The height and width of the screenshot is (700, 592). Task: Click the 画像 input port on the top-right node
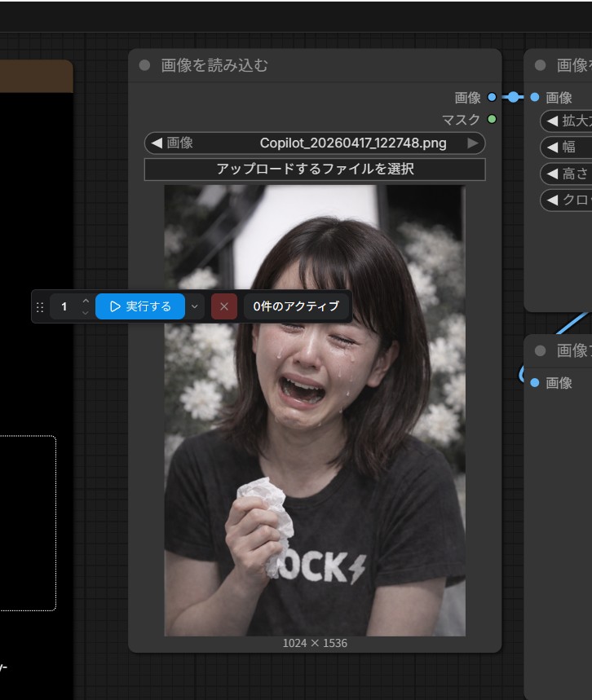pyautogui.click(x=535, y=97)
